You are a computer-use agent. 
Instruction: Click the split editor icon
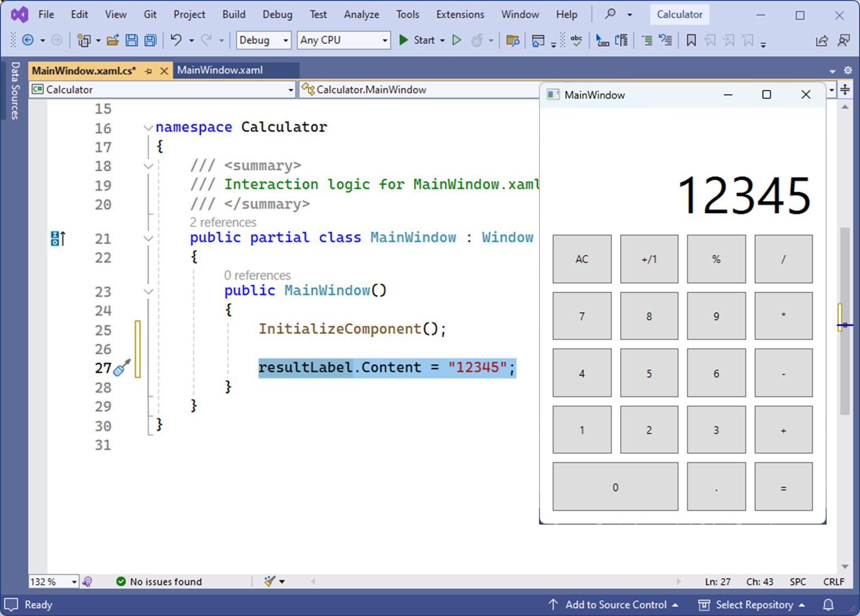click(x=845, y=89)
